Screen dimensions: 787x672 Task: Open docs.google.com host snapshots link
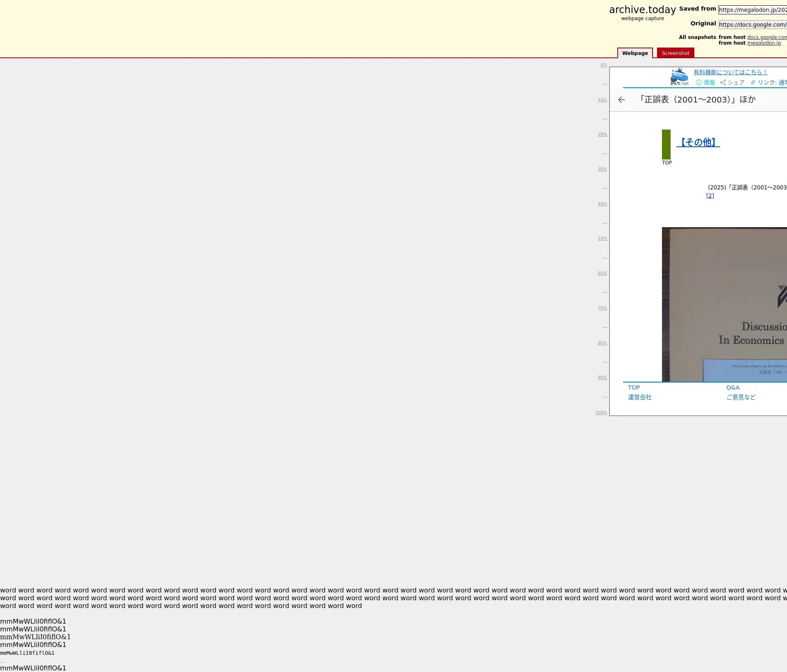click(767, 37)
